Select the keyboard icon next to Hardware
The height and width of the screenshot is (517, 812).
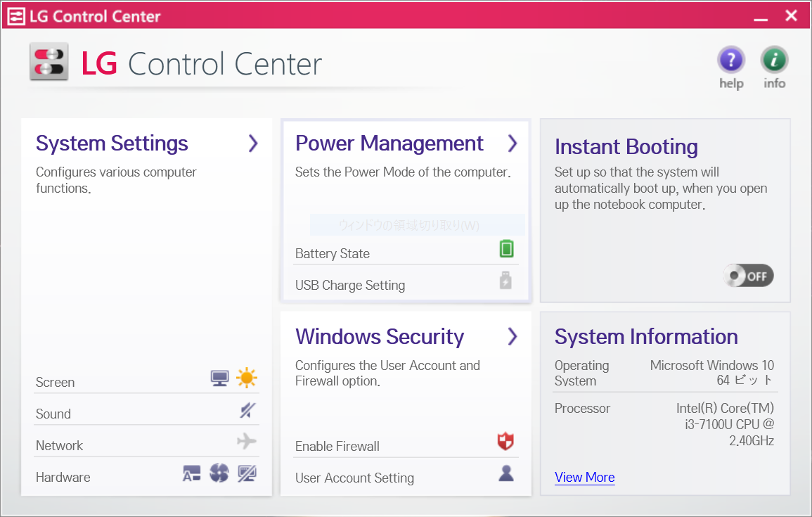click(x=191, y=473)
